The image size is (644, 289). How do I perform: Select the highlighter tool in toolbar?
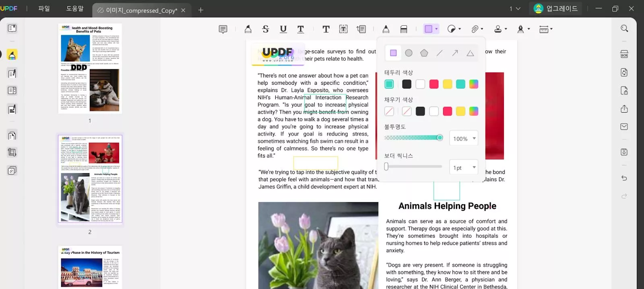248,29
